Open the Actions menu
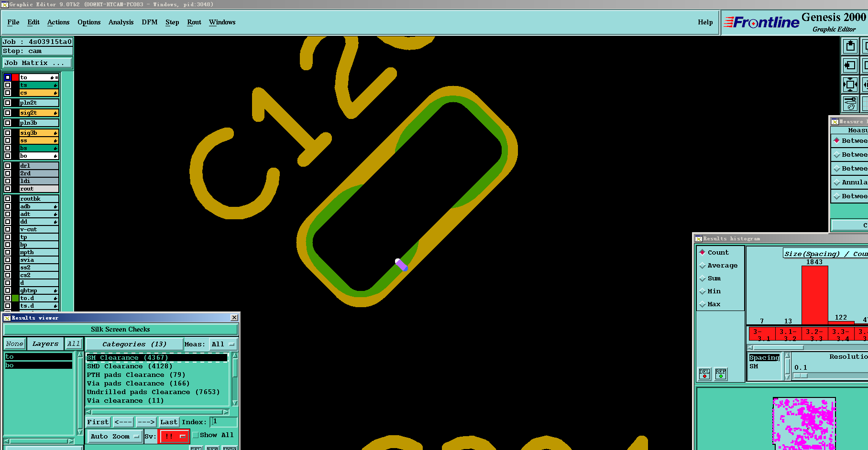The width and height of the screenshot is (868, 450). (58, 22)
